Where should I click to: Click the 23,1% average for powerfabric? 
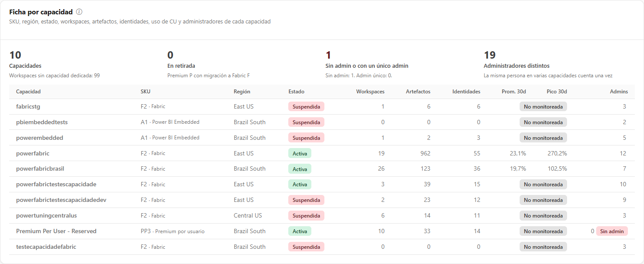pyautogui.click(x=518, y=153)
